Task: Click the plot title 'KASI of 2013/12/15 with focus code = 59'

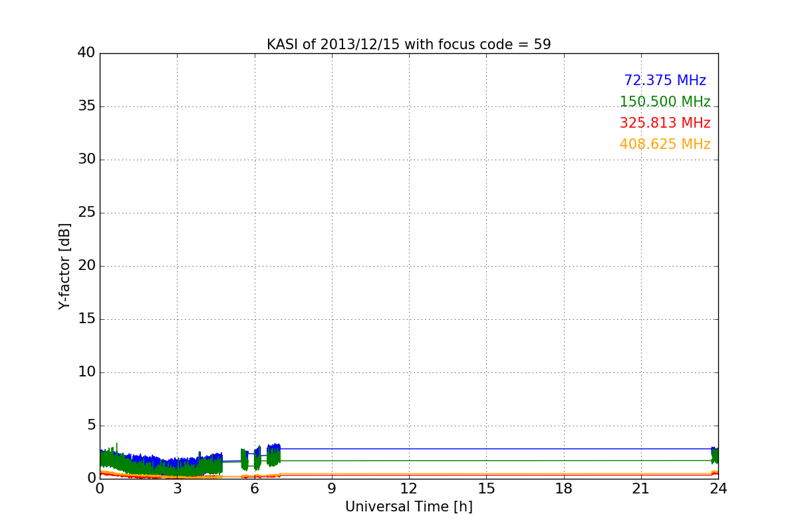Action: [x=409, y=45]
